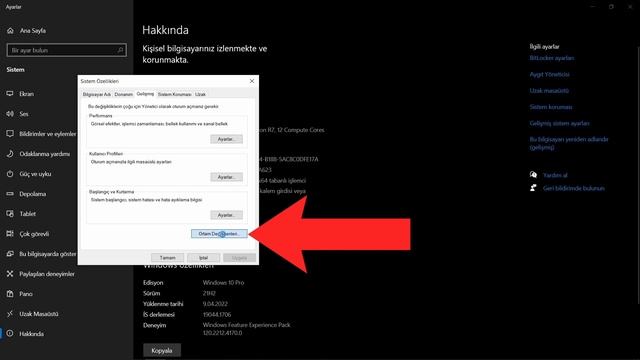Open Başlangıç ve Kurtarma Ayarlar button
The width and height of the screenshot is (640, 360).
(227, 215)
